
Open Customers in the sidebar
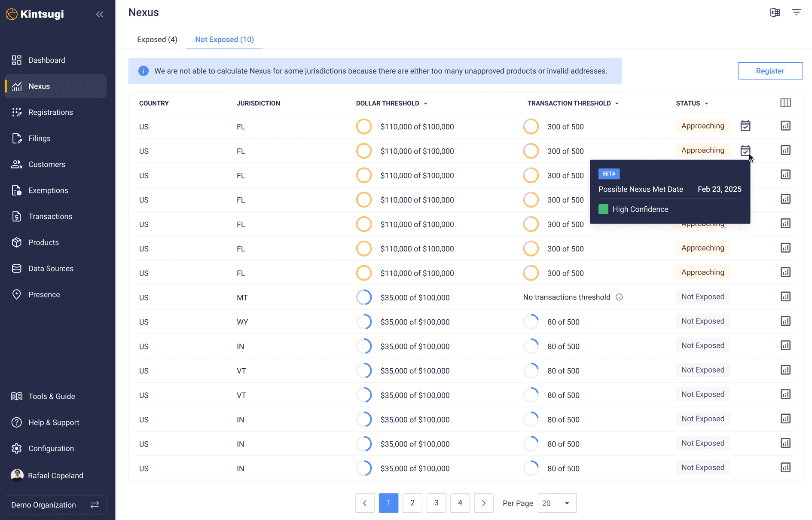[55, 164]
